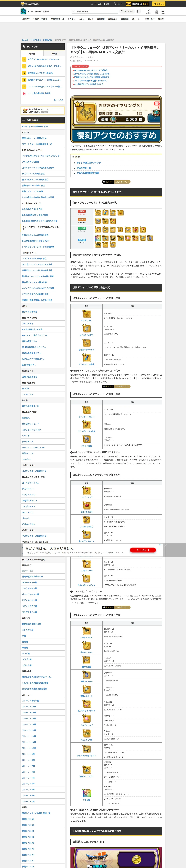Click the Game8 logo in the header

pos(30,4)
